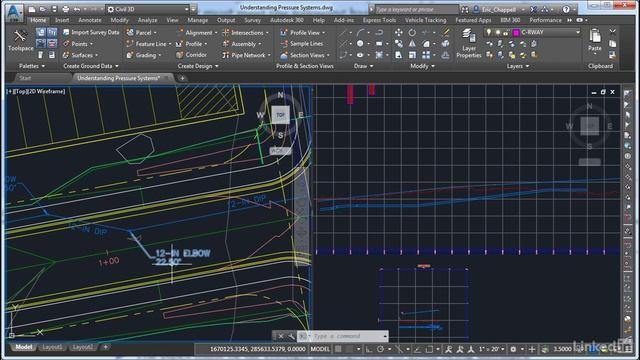The width and height of the screenshot is (640, 360).
Task: Click the Paste button
Action: [x=595, y=40]
